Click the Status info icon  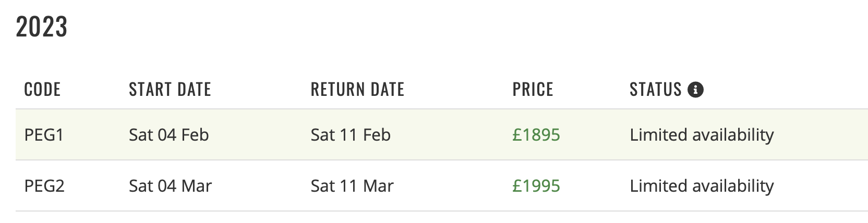pyautogui.click(x=695, y=90)
